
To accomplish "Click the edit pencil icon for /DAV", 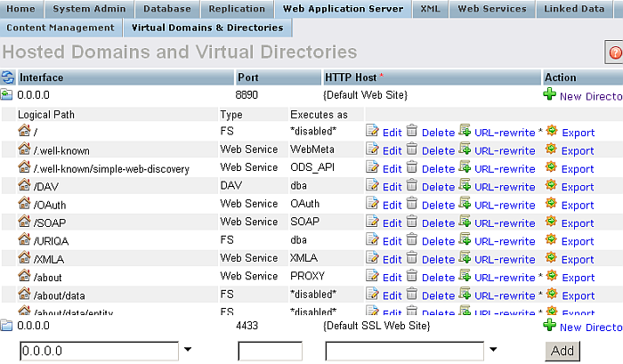I will point(372,185).
